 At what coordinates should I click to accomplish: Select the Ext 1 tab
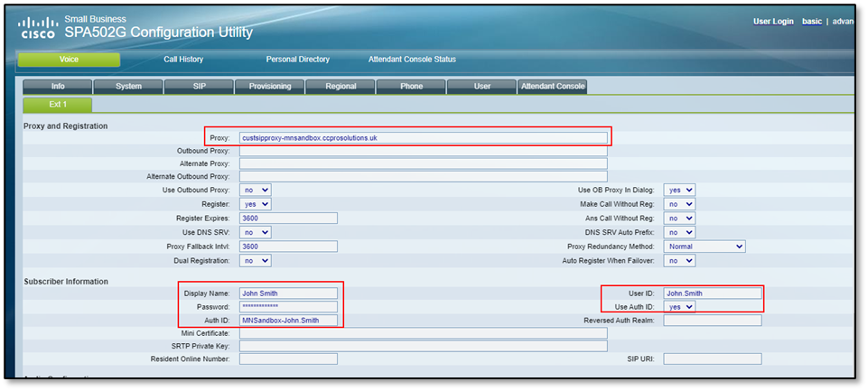[x=58, y=106]
